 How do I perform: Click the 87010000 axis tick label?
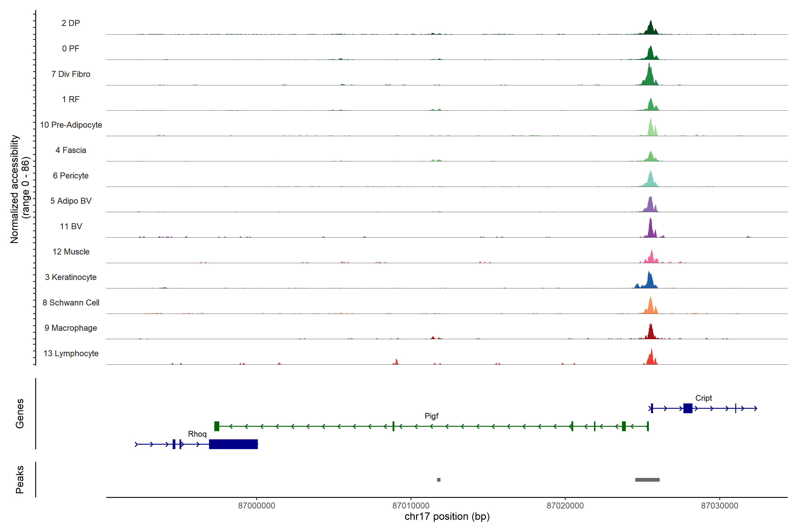click(x=411, y=506)
